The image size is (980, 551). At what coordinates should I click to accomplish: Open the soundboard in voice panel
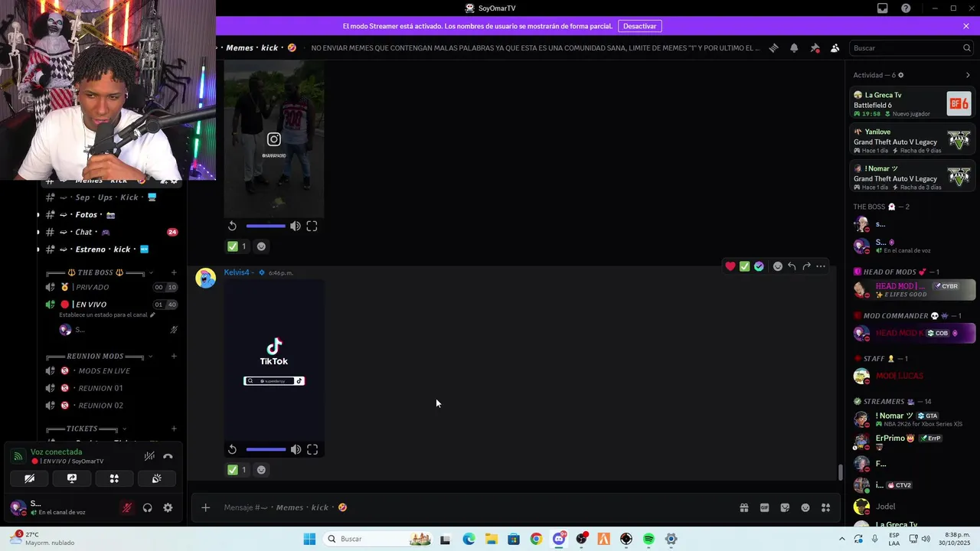click(156, 478)
